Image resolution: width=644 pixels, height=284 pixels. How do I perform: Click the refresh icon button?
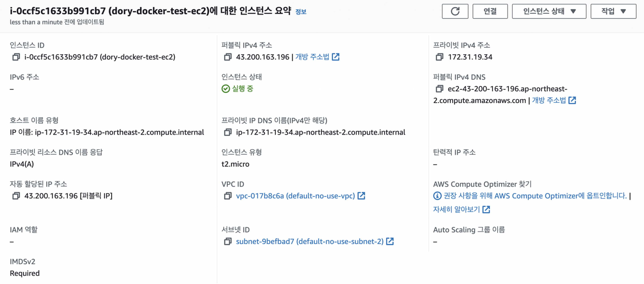(455, 11)
